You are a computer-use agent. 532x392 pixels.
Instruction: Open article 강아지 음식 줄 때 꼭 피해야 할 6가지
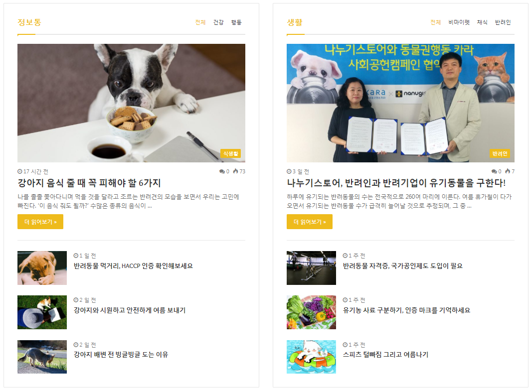coord(89,183)
